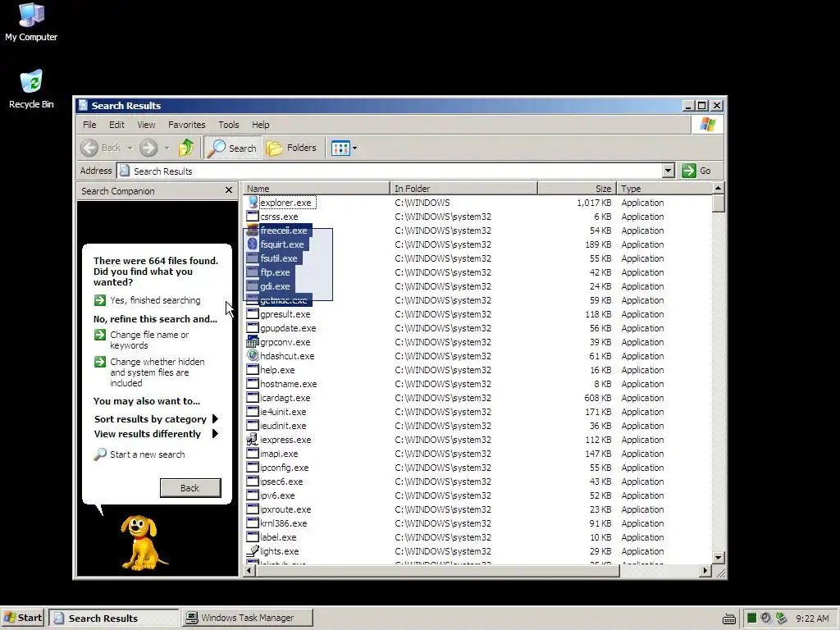
Task: Select the iexpress.exe file icon
Action: tap(253, 440)
